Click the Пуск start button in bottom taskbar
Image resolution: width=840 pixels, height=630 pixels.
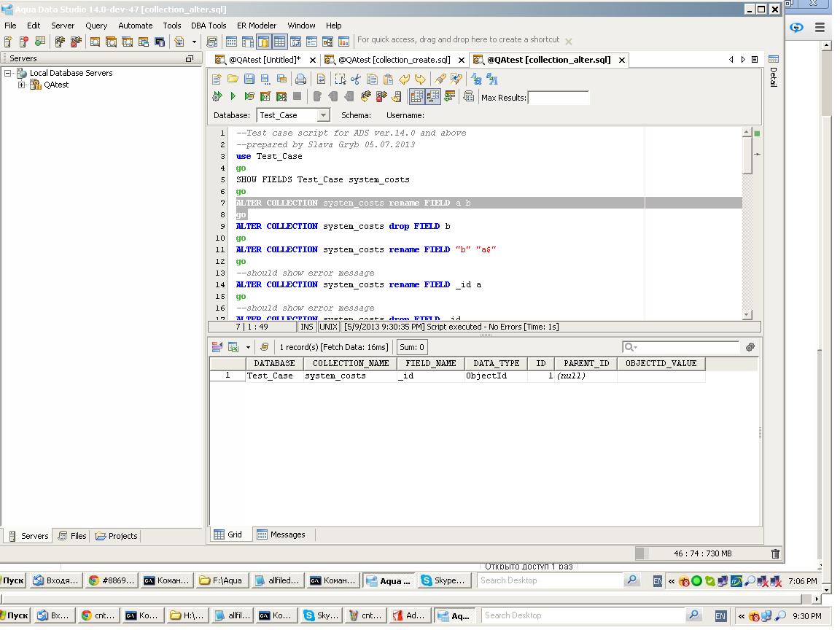tap(15, 615)
